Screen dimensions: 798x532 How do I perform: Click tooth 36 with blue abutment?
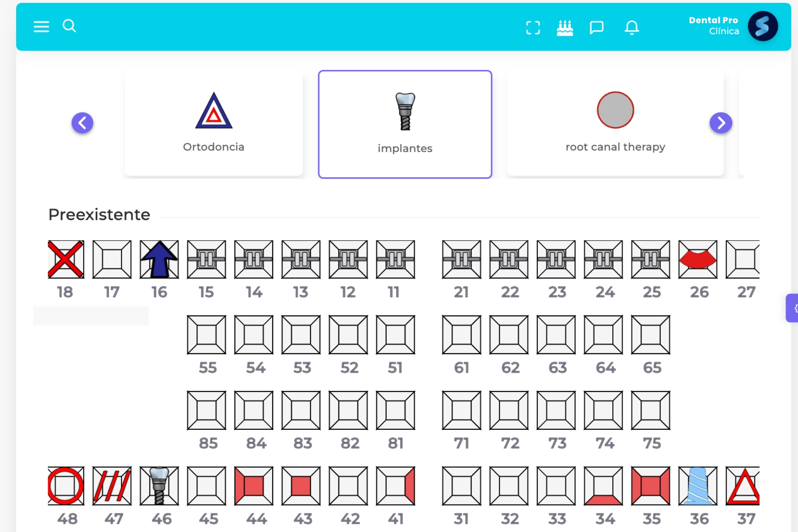click(x=698, y=486)
